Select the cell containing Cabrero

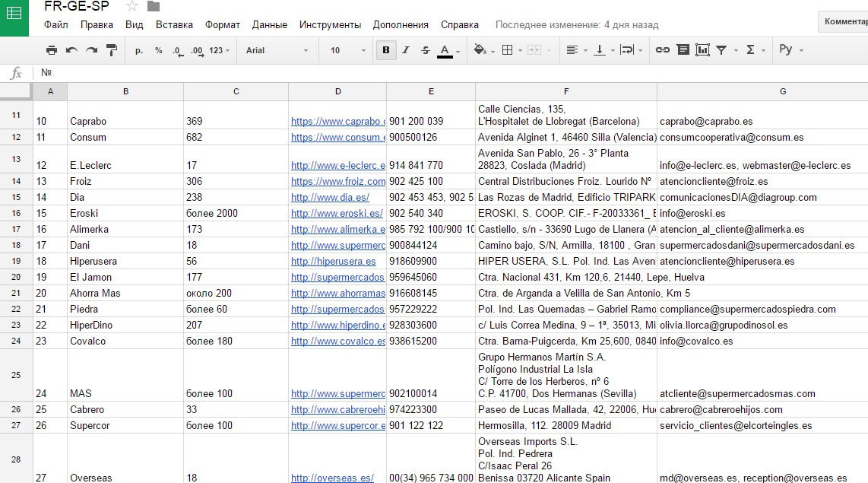125,409
